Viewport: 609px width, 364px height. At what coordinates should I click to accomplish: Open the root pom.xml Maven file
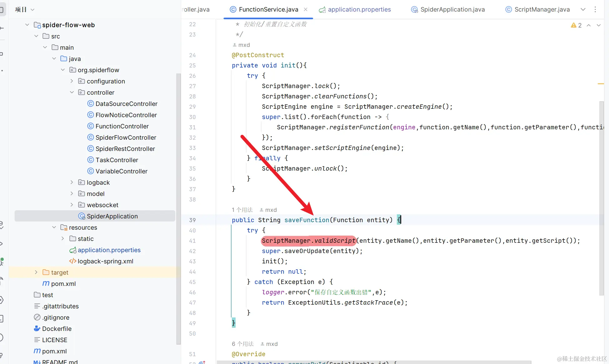coord(54,351)
